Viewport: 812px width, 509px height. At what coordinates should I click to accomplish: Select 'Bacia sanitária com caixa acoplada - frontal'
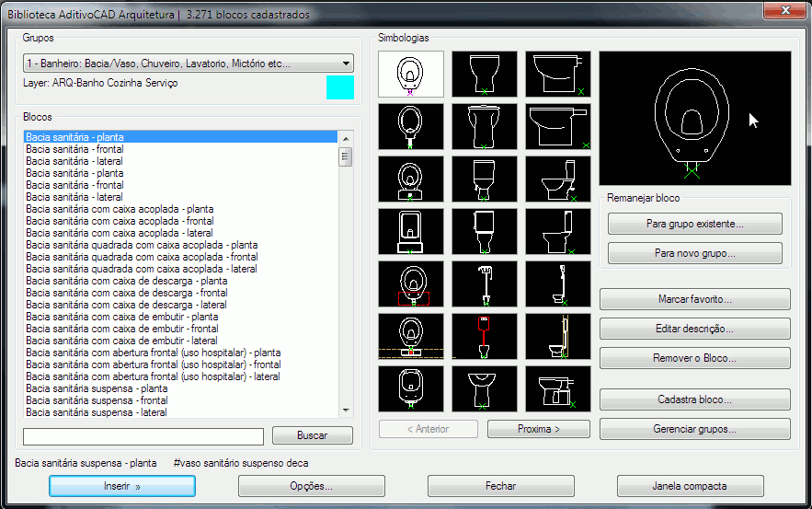pyautogui.click(x=181, y=221)
